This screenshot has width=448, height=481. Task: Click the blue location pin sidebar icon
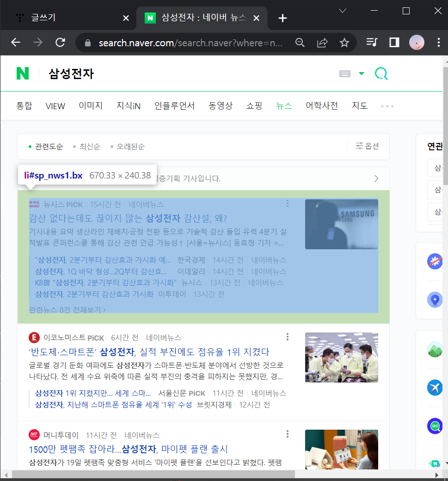point(435,300)
